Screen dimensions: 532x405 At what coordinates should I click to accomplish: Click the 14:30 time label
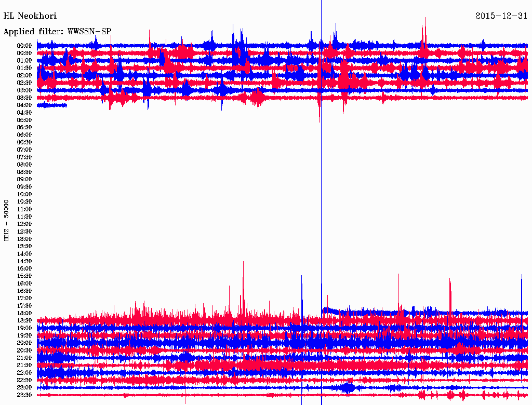click(24, 261)
